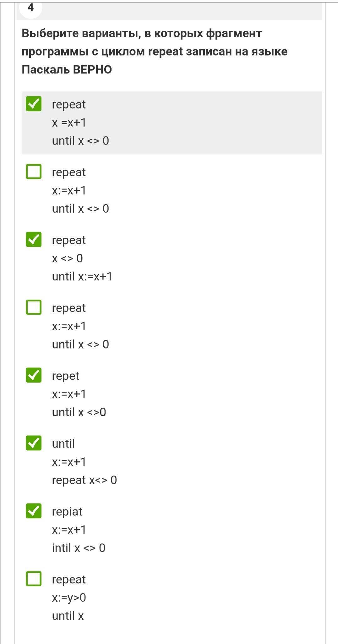This screenshot has width=338, height=644.
Task: Click the 'x:=y>0' code line
Action: (69, 598)
